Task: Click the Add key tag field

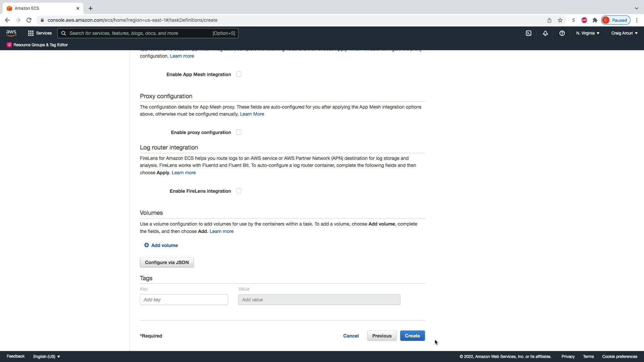Action: (184, 300)
